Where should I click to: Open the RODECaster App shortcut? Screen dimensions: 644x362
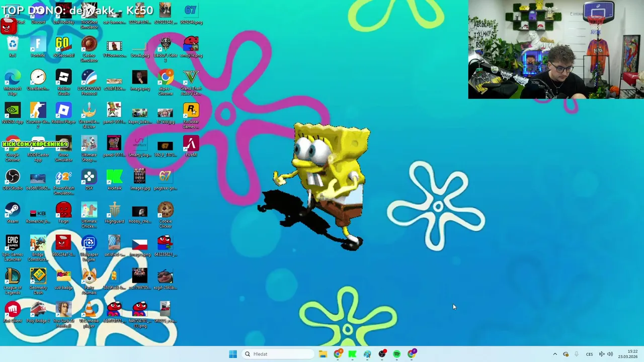click(38, 149)
